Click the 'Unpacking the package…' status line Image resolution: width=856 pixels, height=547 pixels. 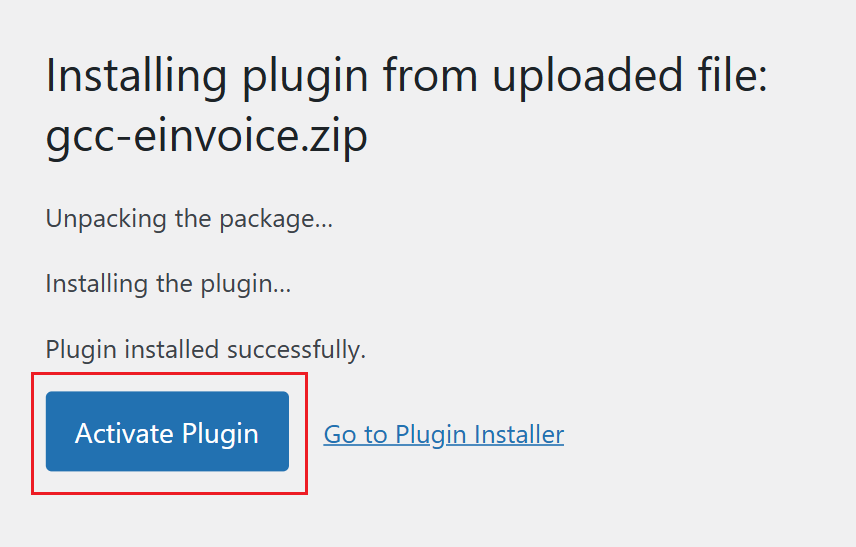click(189, 219)
